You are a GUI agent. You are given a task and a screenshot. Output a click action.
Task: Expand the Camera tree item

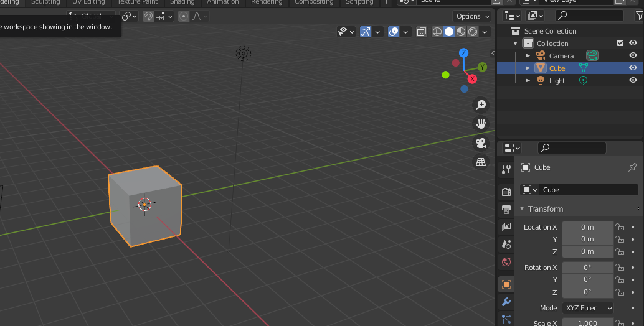click(x=528, y=56)
